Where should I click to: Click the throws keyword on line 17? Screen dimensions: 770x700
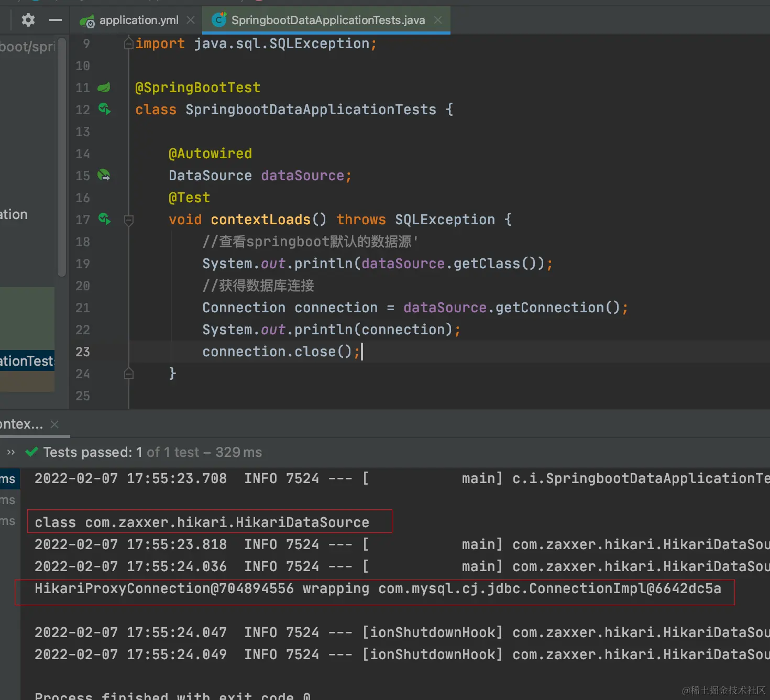click(361, 220)
